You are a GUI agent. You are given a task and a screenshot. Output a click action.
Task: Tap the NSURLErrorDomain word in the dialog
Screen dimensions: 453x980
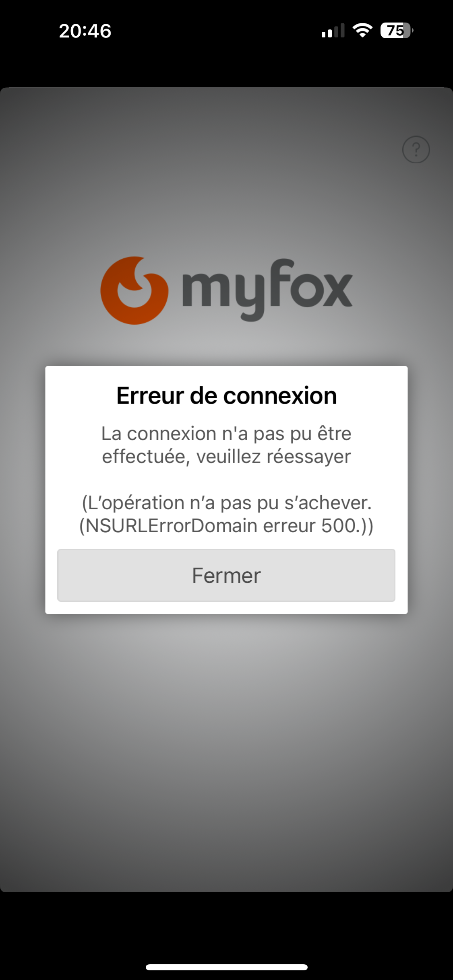171,526
